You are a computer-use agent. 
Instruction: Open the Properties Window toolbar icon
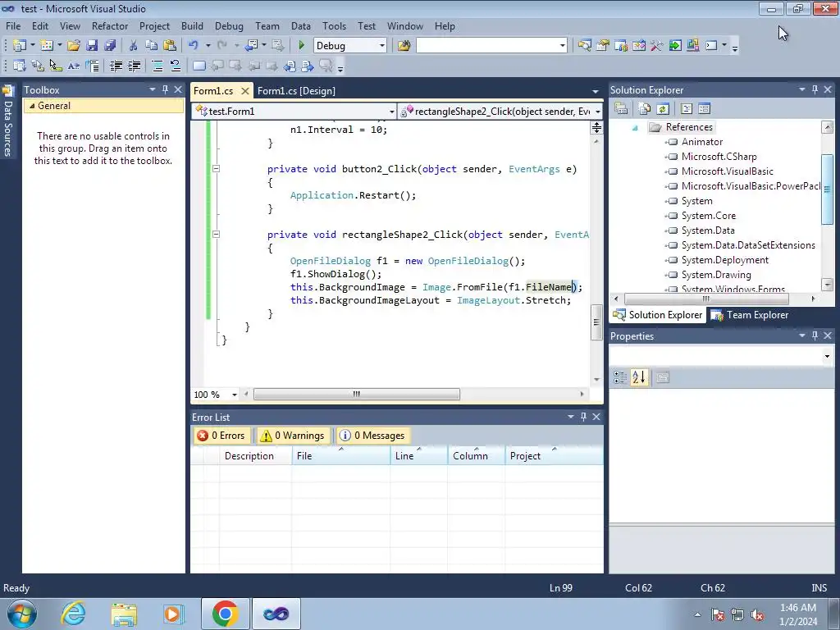pos(603,46)
